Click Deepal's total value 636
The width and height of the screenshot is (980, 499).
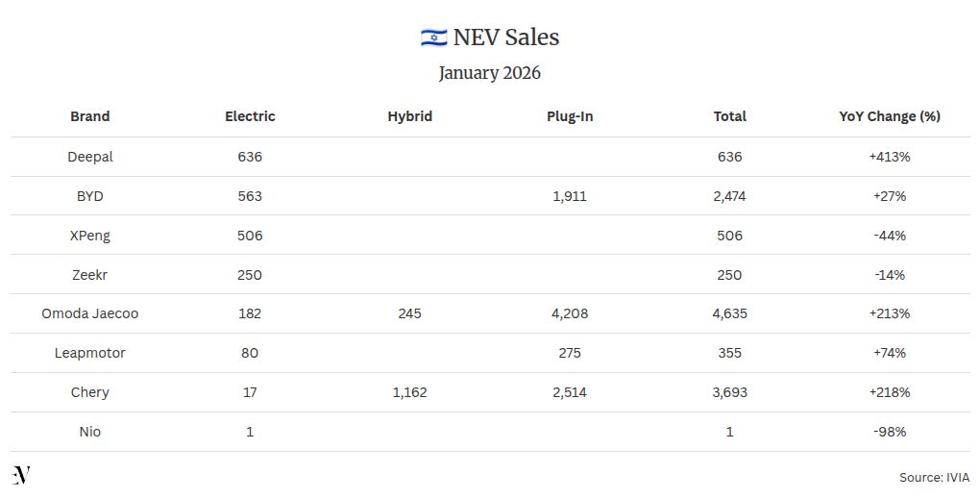(730, 157)
